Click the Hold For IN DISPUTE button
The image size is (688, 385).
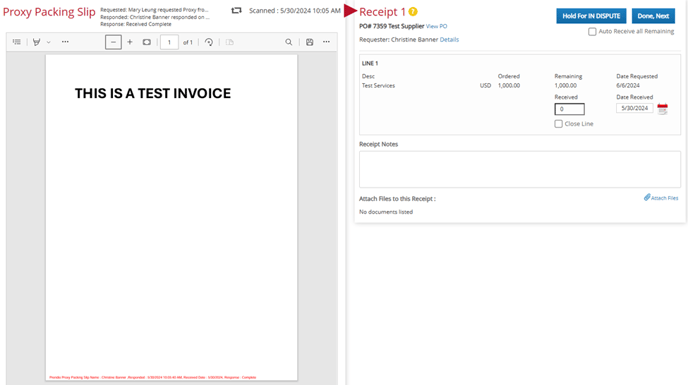[x=591, y=16]
